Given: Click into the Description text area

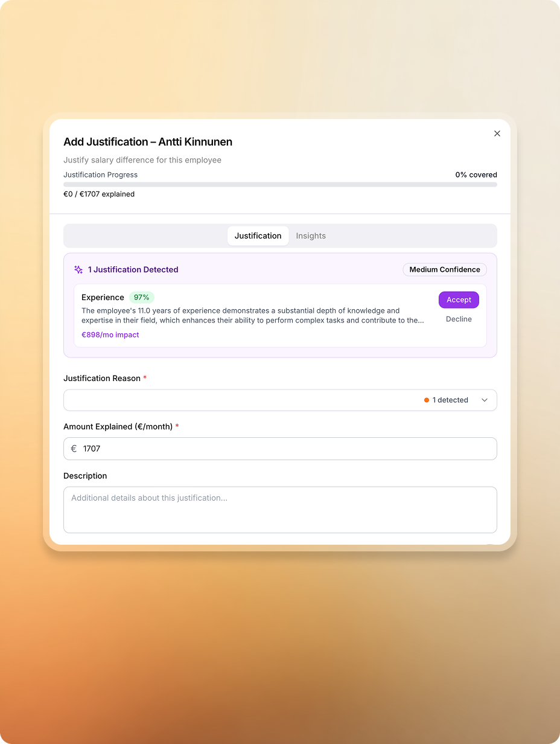Looking at the screenshot, I should pyautogui.click(x=280, y=510).
